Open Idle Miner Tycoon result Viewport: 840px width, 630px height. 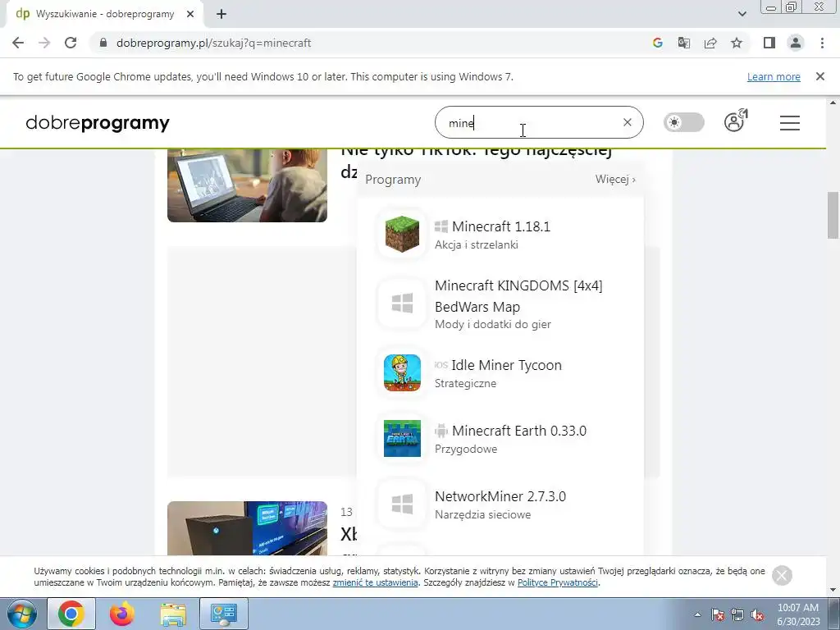[x=507, y=365]
